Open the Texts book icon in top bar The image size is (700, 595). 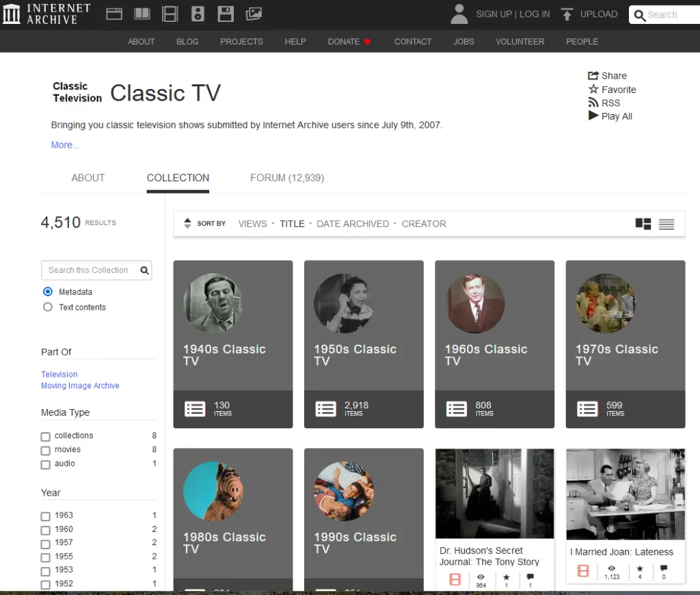(142, 14)
